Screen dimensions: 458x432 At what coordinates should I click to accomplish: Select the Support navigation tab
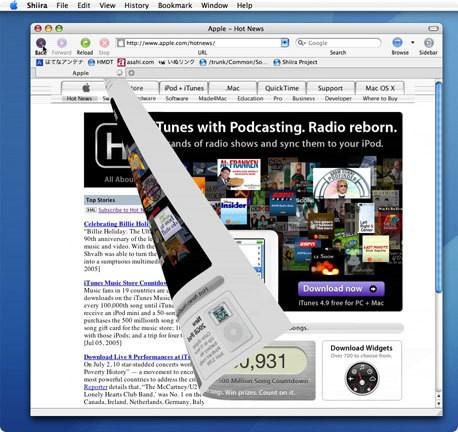coord(330,88)
